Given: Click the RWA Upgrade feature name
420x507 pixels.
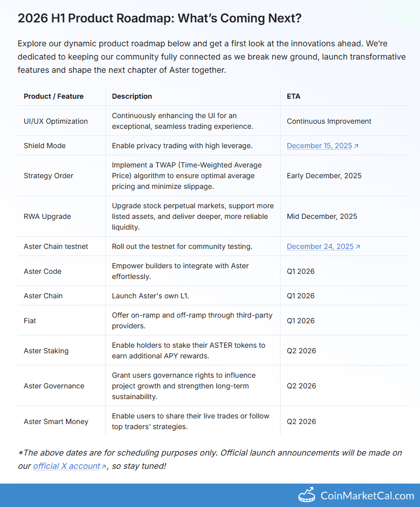Looking at the screenshot, I should tap(47, 216).
